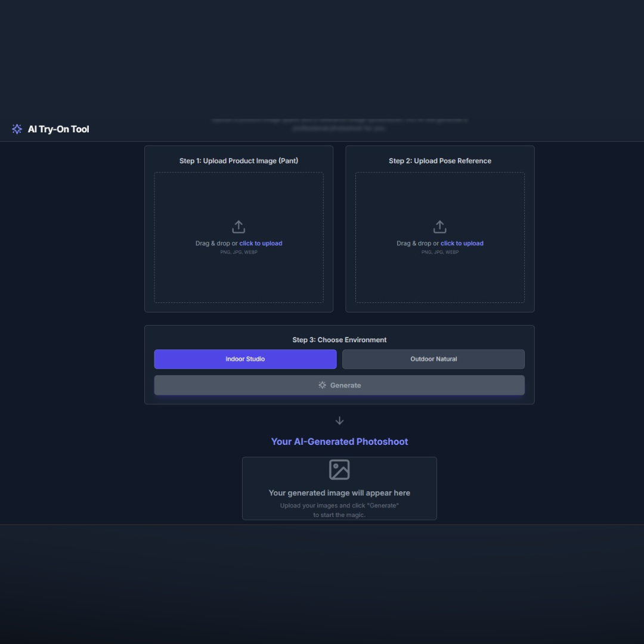
Task: Click 'Upload your images and click Generate' hint text
Action: (339, 506)
